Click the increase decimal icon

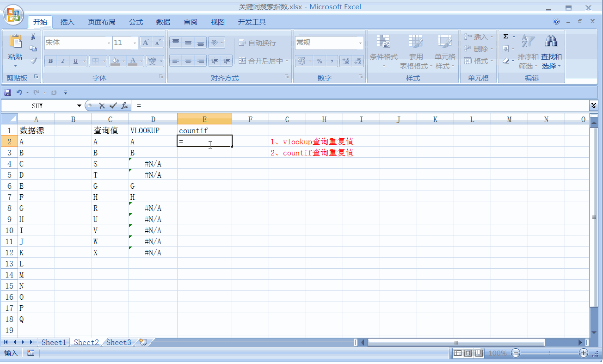[345, 61]
